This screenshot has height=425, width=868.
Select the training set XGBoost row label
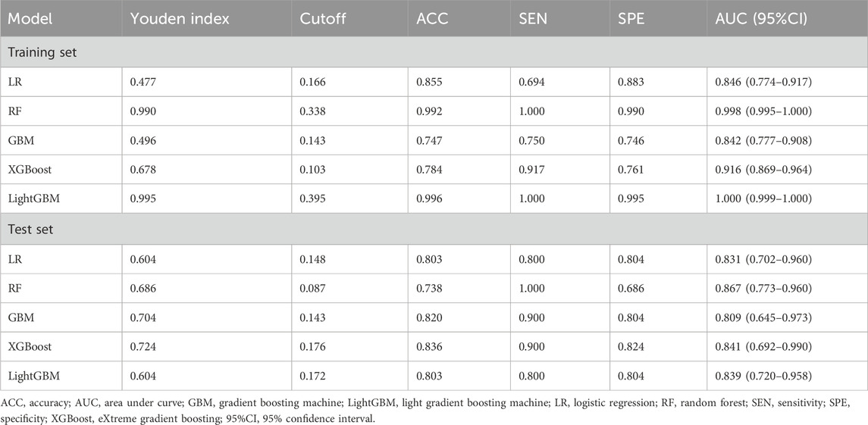pos(30,170)
